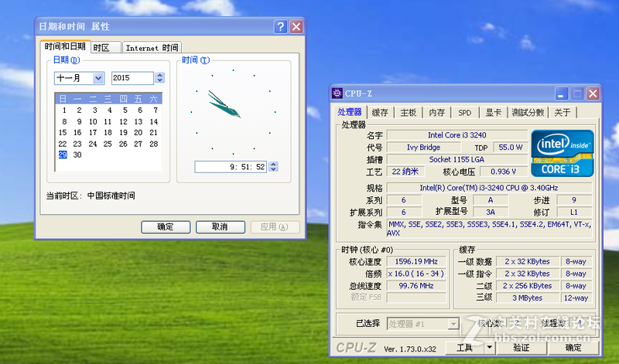619x364 pixels.
Task: Open the 关于 tab in CPU-Z
Action: click(x=563, y=113)
